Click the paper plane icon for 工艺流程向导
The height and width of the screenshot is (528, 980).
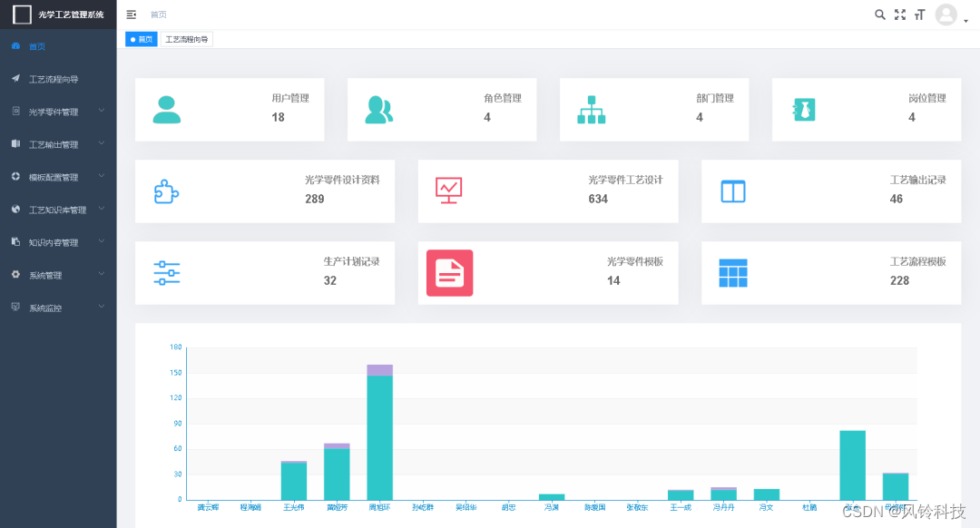coord(15,78)
